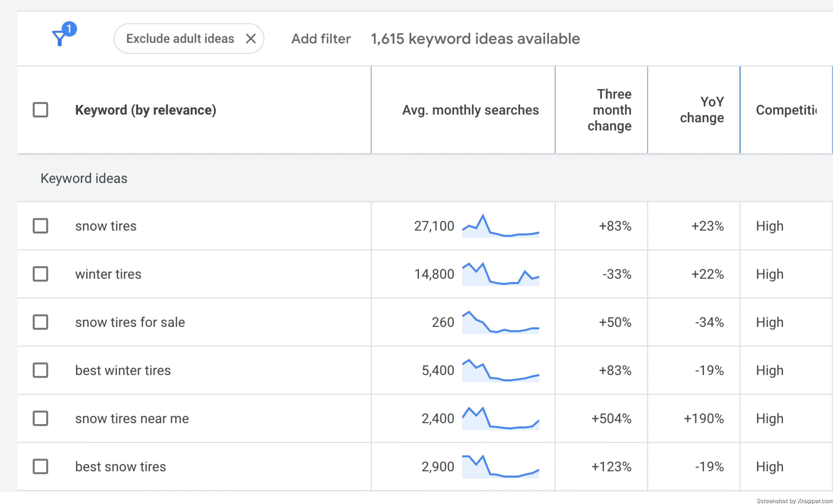Click Add filter
Viewport: 833px width, 504px height.
tap(321, 39)
